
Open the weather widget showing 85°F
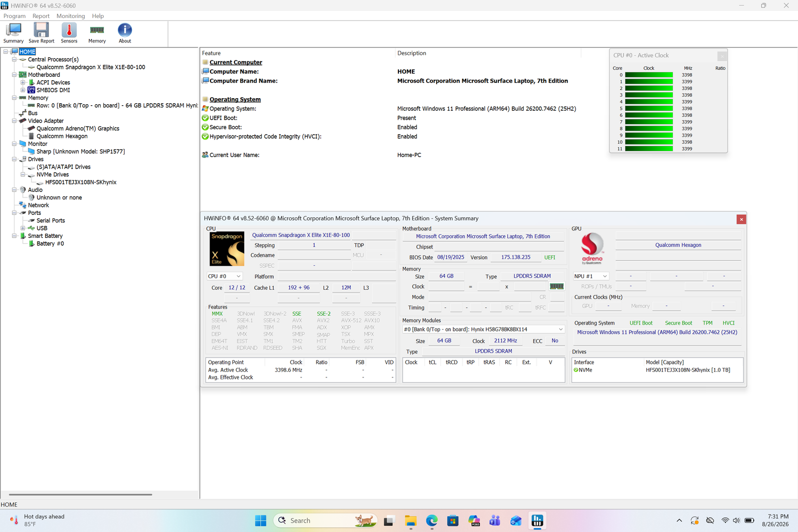point(37,521)
